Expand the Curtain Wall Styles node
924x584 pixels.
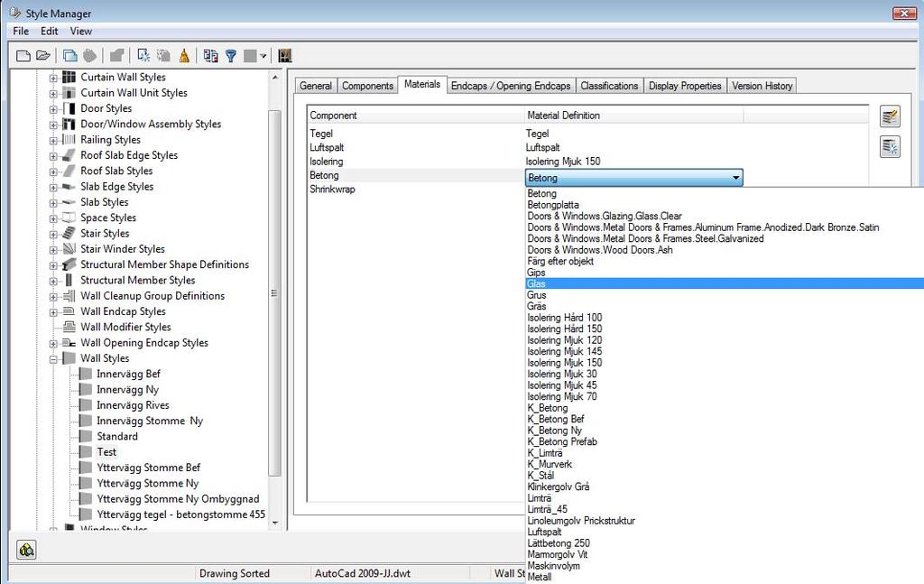click(x=53, y=78)
